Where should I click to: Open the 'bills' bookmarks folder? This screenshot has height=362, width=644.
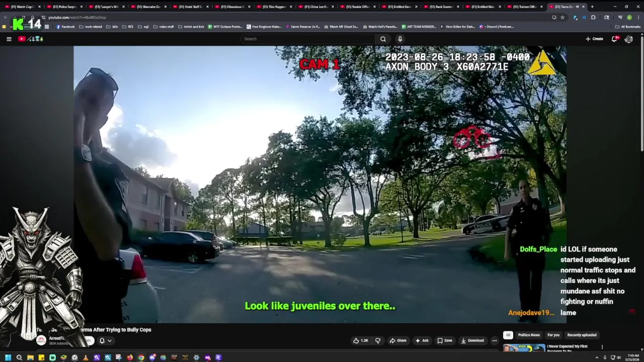pos(112,27)
